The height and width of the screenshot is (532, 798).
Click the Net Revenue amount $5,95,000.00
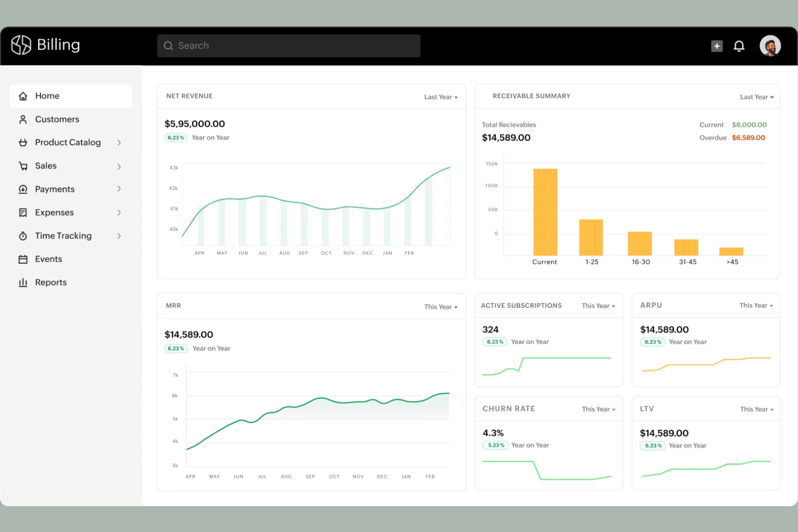(x=195, y=124)
